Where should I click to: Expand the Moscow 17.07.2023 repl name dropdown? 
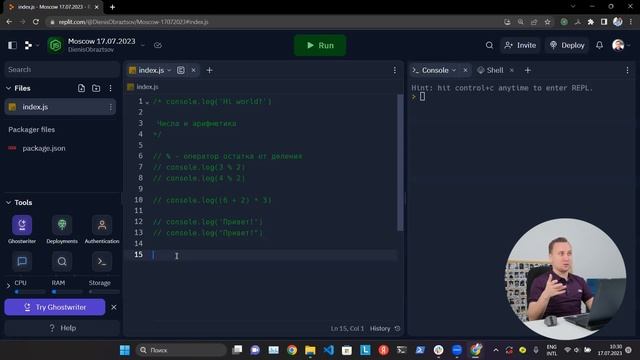[x=142, y=45]
